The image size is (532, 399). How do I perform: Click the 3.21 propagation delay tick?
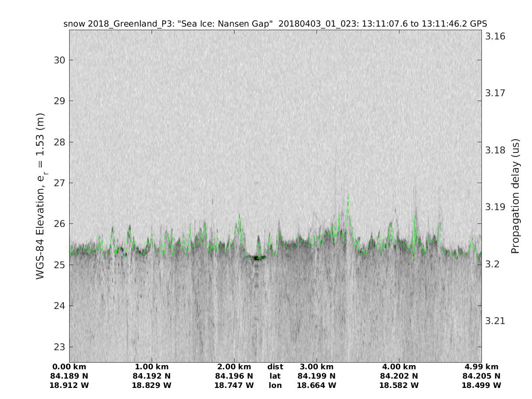(x=495, y=321)
